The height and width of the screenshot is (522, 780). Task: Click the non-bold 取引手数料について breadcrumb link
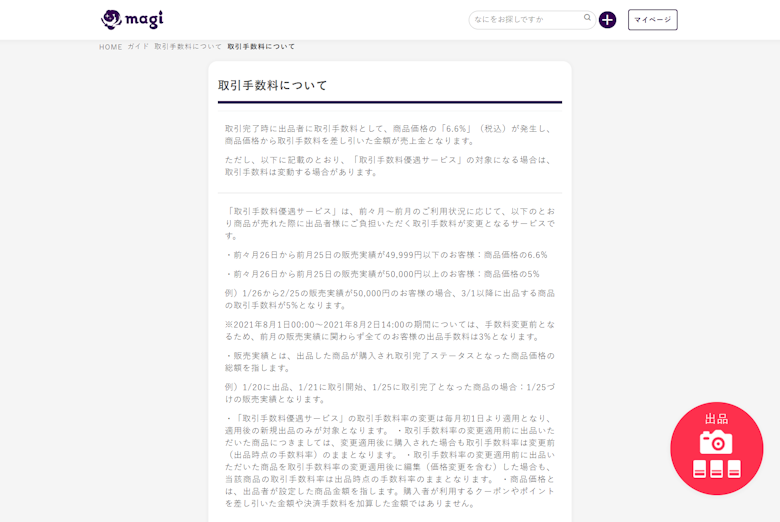[x=188, y=47]
